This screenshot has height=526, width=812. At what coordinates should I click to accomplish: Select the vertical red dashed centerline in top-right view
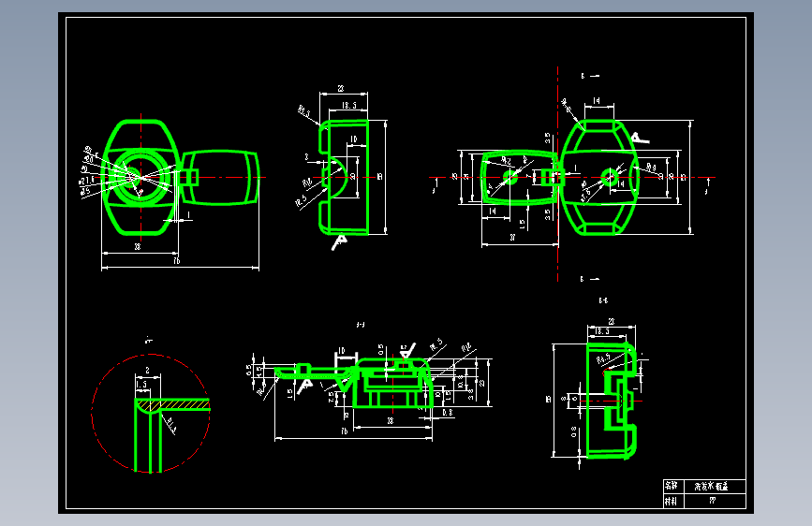[558, 174]
